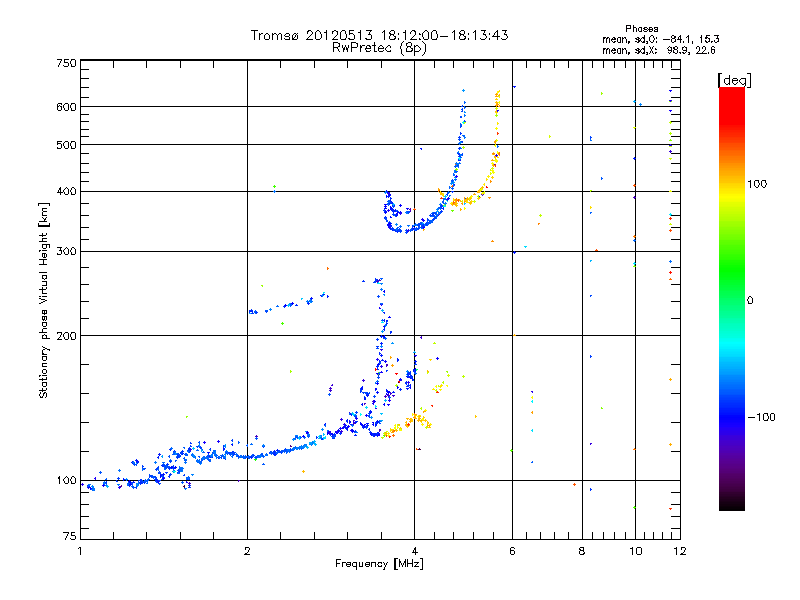Click the colorbar label '0'

click(x=750, y=301)
